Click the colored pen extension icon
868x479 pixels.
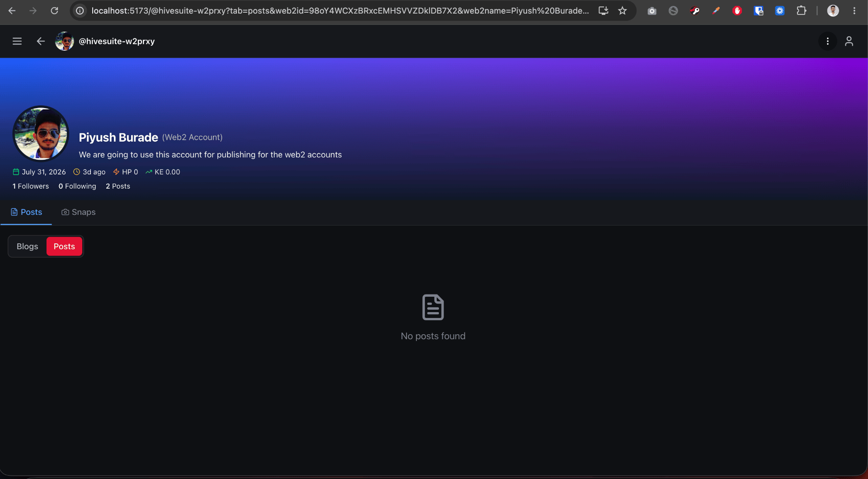coord(716,10)
